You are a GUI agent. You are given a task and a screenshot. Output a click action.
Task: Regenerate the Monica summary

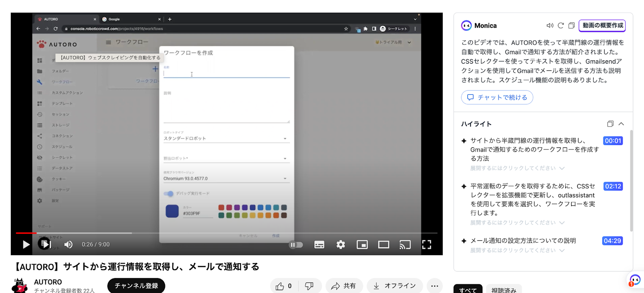tap(561, 25)
